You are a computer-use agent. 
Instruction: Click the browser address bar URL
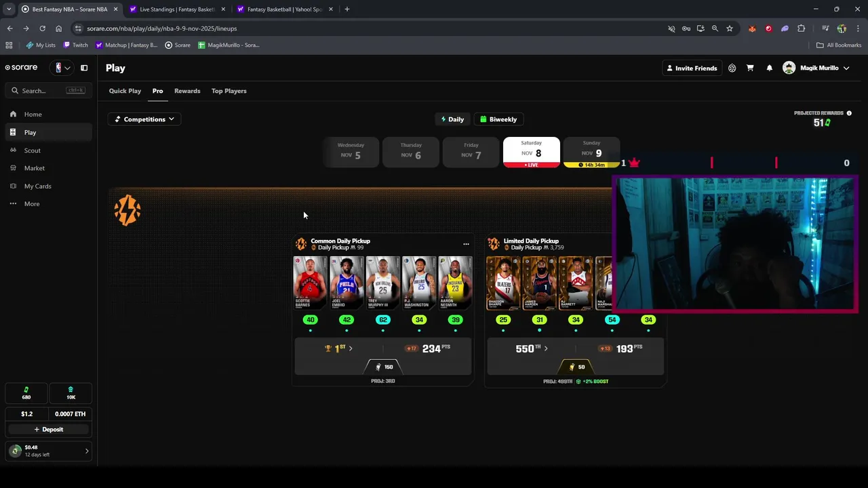click(x=161, y=28)
